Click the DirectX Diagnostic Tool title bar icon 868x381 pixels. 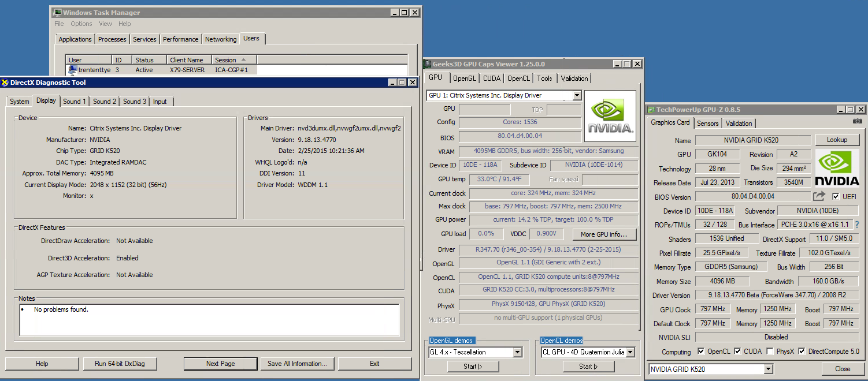(5, 83)
